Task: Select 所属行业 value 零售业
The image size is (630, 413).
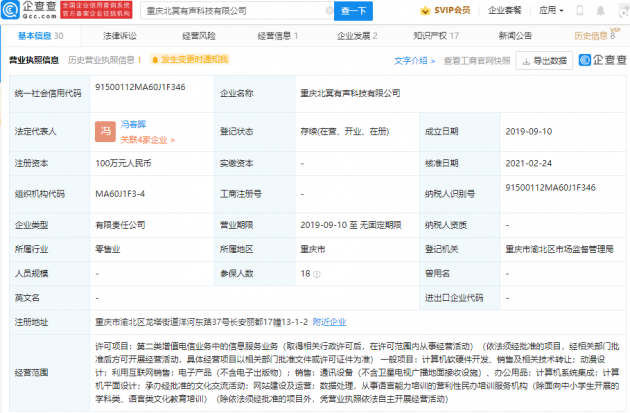Action: tap(108, 249)
